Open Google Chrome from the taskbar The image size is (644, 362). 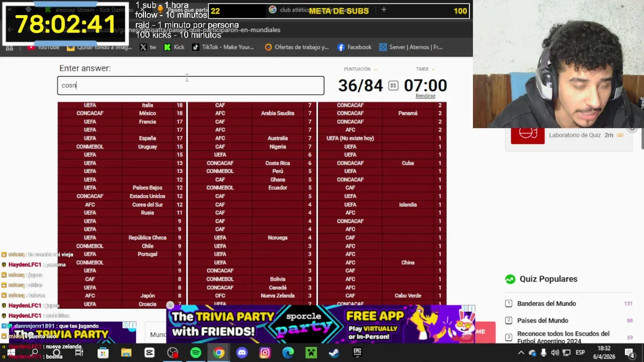coord(219,353)
